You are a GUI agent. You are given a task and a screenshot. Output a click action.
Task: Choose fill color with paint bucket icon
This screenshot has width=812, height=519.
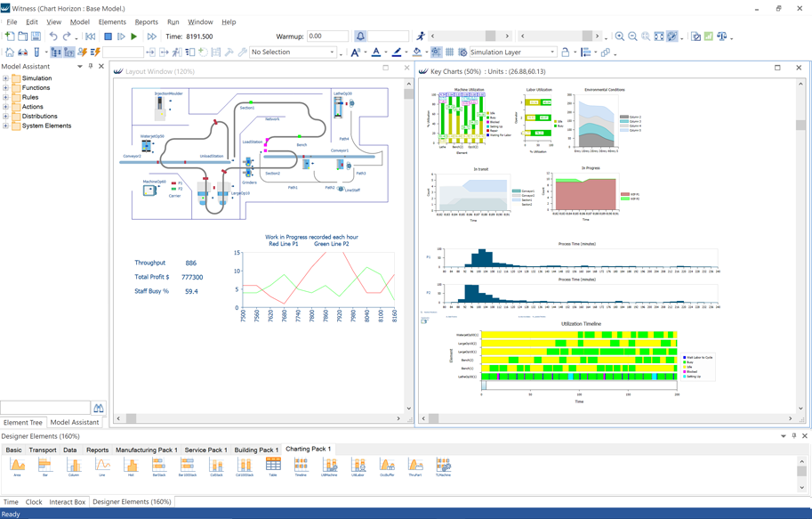pos(417,52)
